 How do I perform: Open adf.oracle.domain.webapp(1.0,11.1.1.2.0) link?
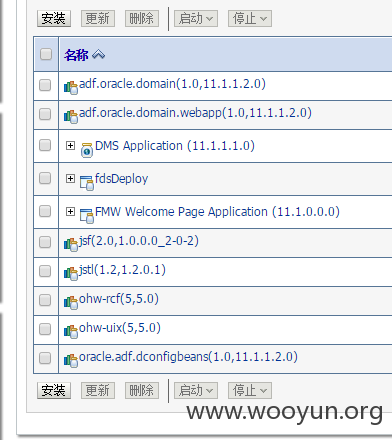point(195,113)
